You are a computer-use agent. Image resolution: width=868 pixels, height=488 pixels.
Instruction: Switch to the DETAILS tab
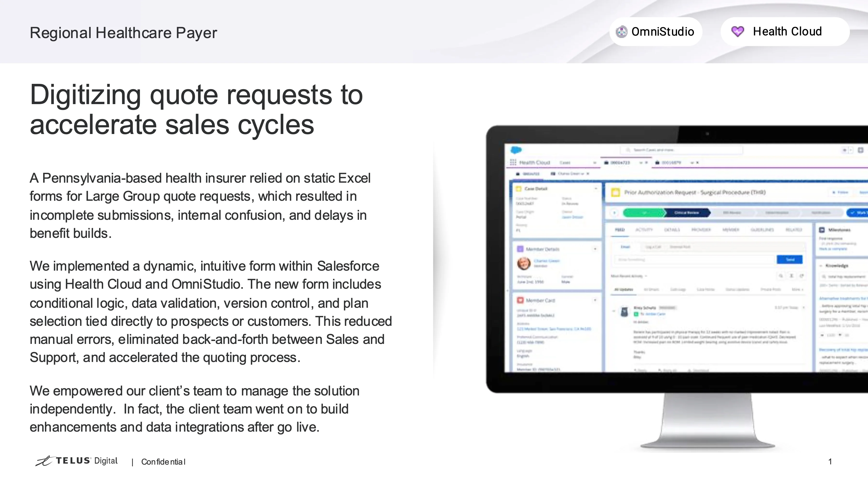[672, 230]
